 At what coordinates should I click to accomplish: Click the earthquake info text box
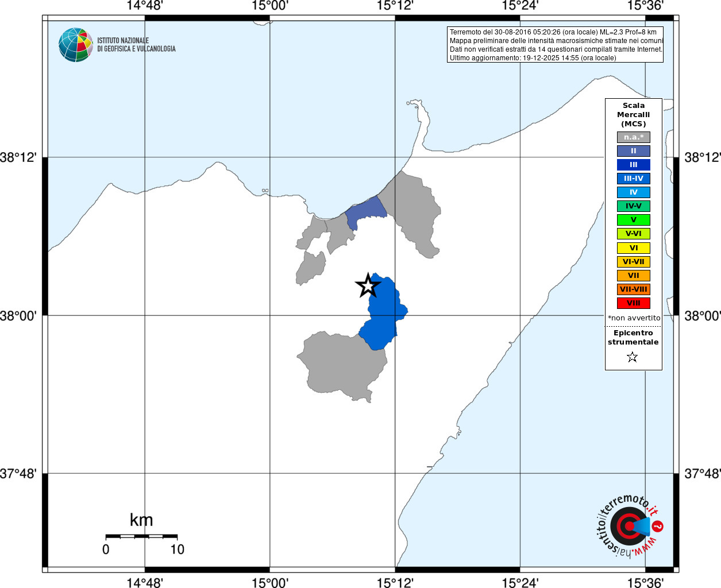coord(555,45)
